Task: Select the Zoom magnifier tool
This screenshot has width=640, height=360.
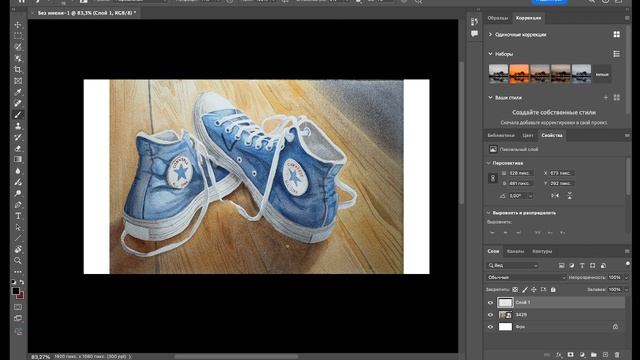Action: click(x=18, y=260)
